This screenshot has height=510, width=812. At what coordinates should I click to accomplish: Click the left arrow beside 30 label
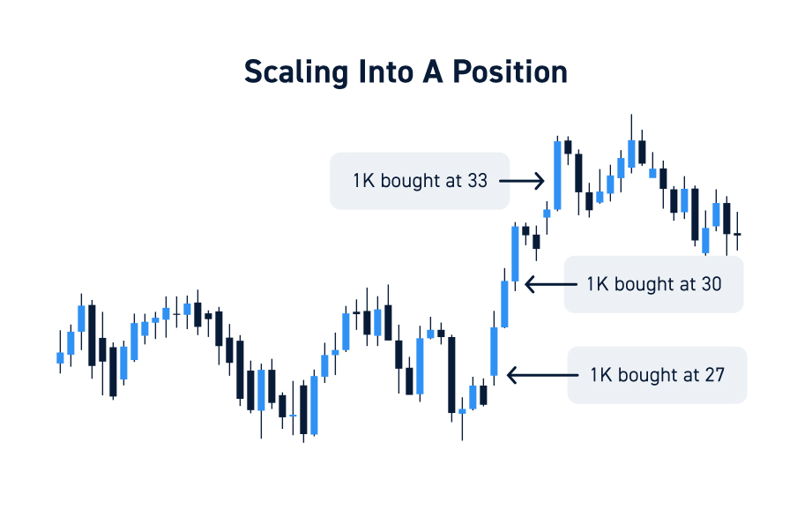pyautogui.click(x=550, y=284)
